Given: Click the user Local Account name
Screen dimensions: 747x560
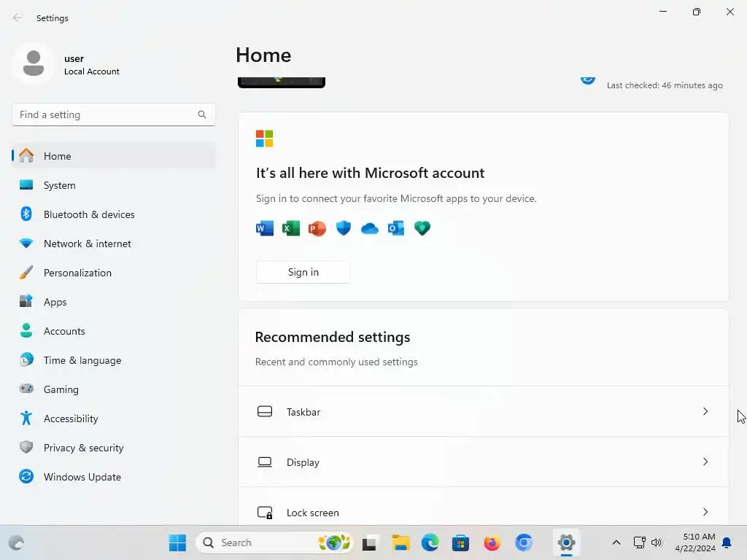Looking at the screenshot, I should (91, 65).
